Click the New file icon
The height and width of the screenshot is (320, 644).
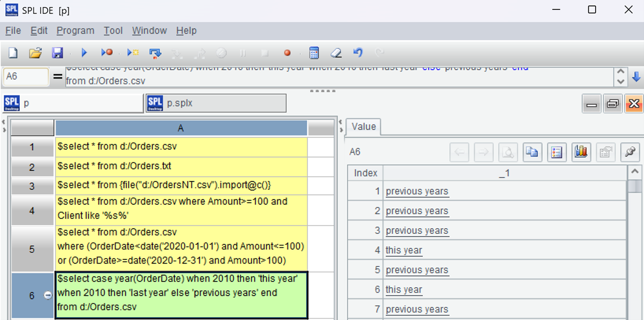(x=13, y=53)
